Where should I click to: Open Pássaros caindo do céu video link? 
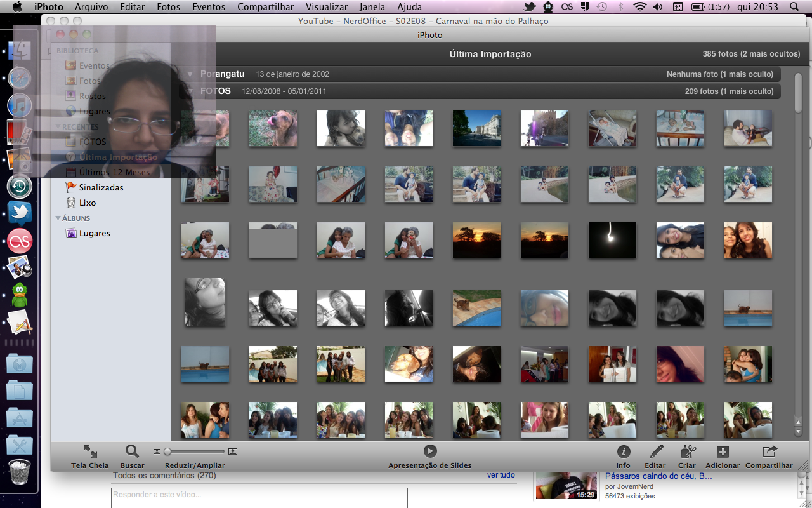tap(658, 476)
